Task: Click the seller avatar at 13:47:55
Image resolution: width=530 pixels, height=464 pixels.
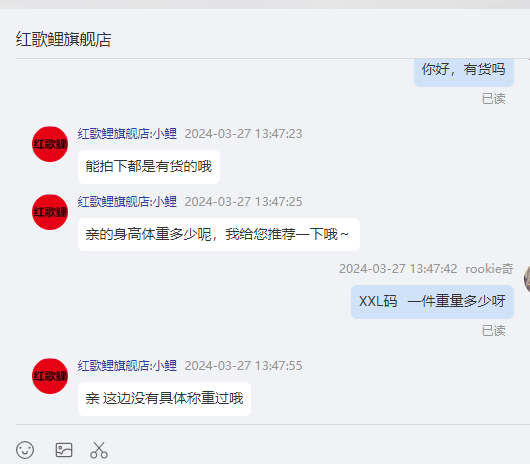Action: (50, 376)
